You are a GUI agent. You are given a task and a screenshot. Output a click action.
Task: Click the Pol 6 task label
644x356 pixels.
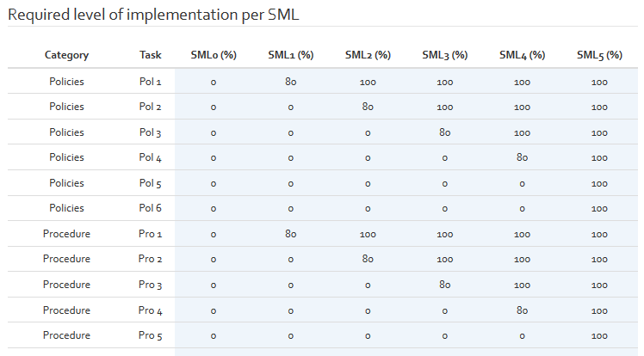point(150,208)
